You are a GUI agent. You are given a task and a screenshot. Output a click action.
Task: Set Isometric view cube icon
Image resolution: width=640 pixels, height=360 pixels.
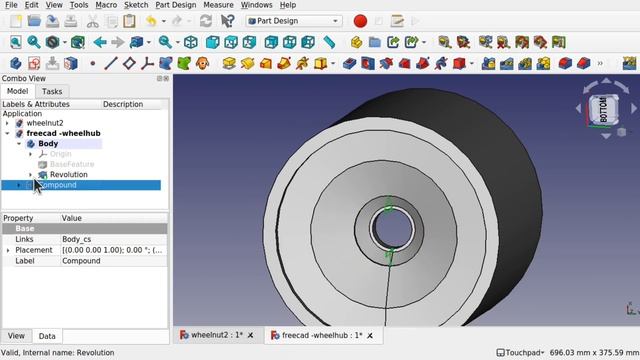(191, 42)
